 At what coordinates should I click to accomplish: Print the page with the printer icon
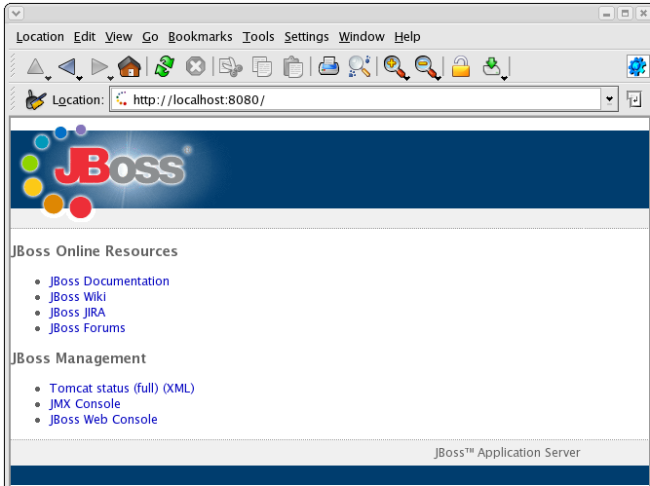tap(329, 66)
